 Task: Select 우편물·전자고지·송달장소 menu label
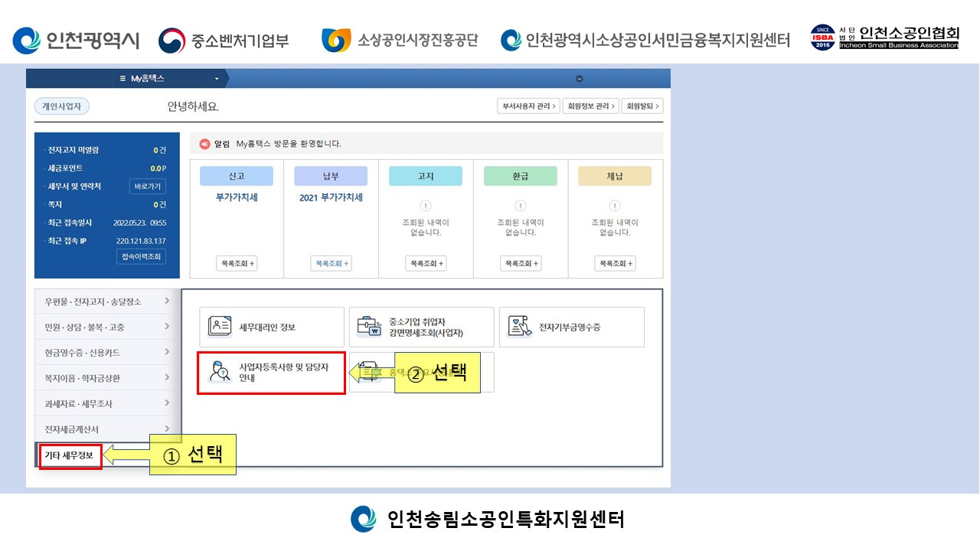click(x=93, y=302)
